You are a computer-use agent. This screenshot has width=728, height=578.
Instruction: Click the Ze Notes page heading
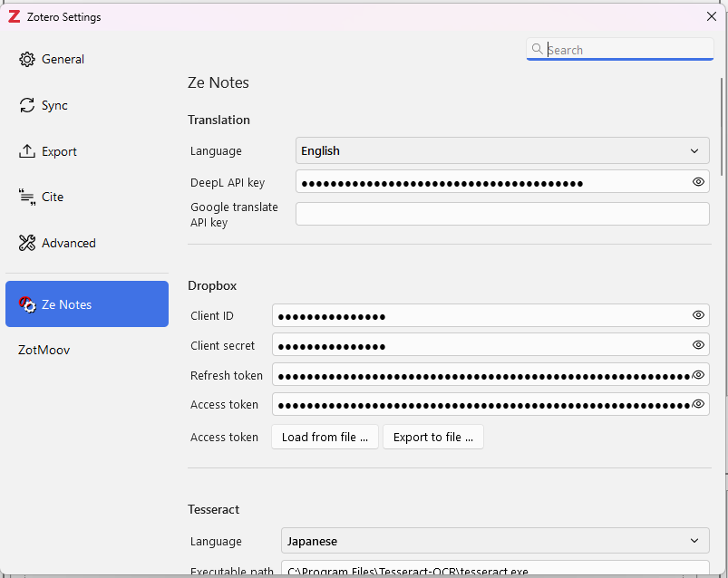tap(218, 82)
